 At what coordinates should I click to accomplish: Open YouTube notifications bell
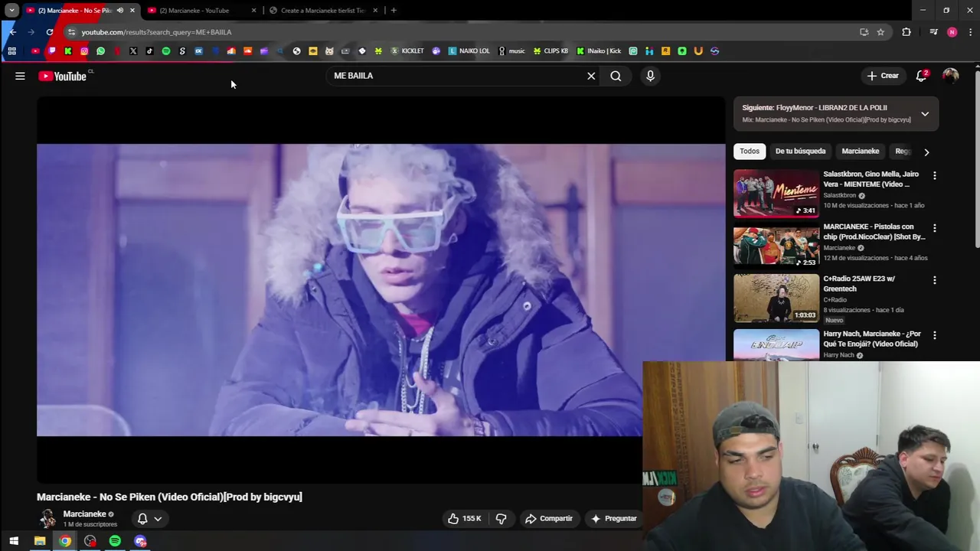[922, 76]
